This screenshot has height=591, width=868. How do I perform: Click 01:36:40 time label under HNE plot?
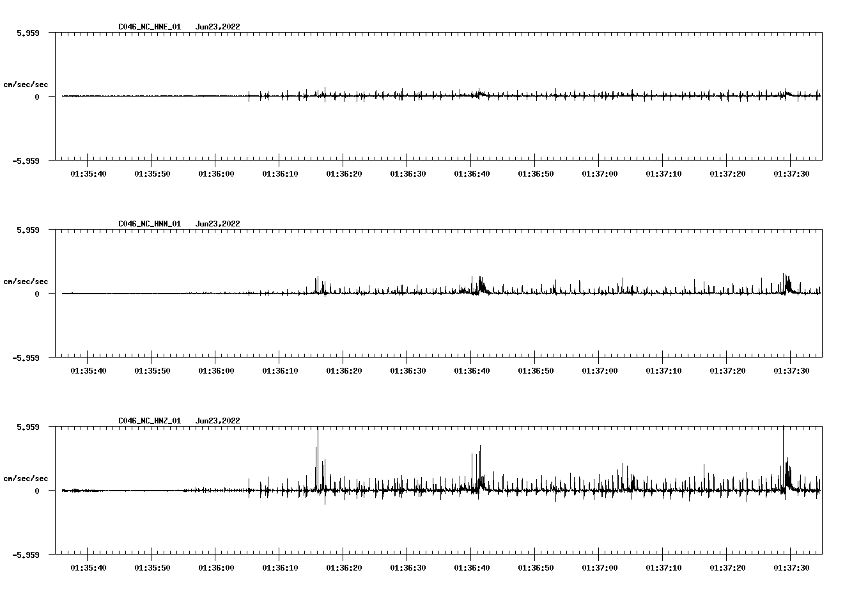pyautogui.click(x=472, y=174)
